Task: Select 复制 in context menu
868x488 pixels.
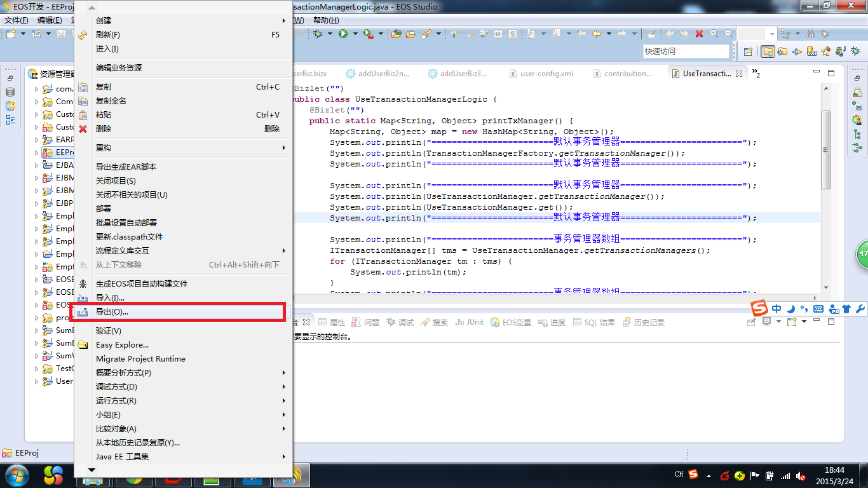Action: (183, 87)
